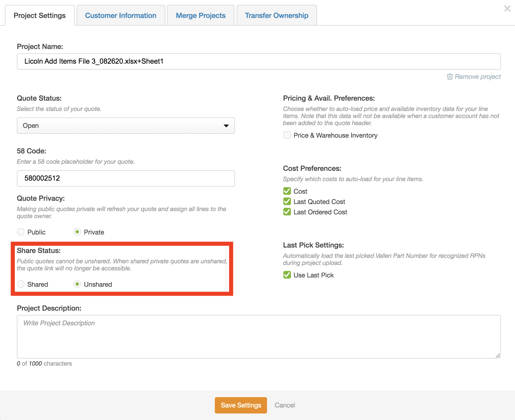This screenshot has width=515, height=420.
Task: Select the Project Settings tab
Action: pos(40,16)
